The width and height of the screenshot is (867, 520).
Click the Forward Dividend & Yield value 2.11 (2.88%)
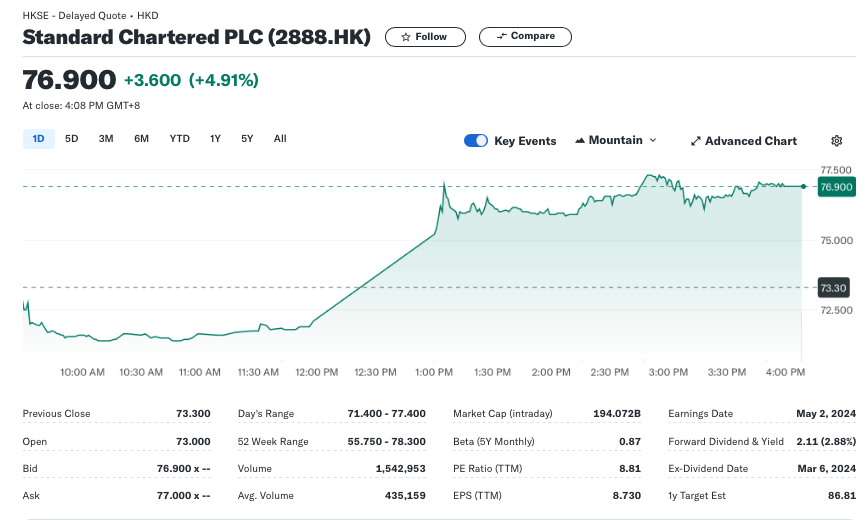click(x=826, y=441)
